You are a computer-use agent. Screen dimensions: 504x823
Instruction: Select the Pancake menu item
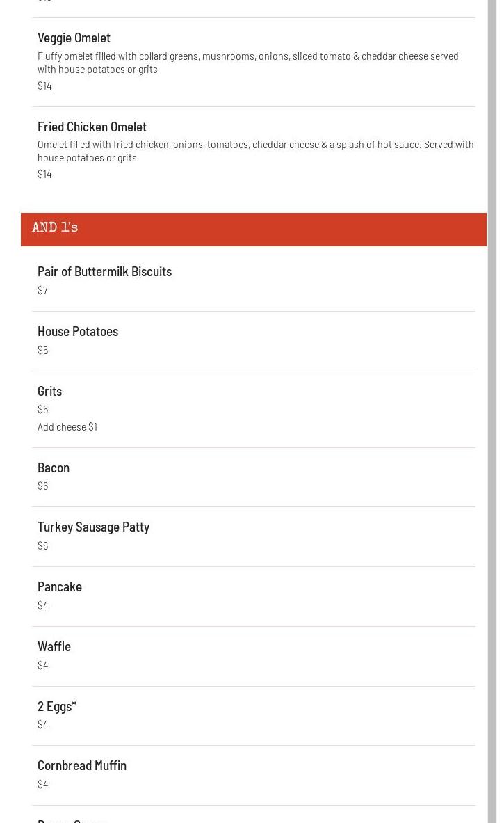click(x=60, y=587)
